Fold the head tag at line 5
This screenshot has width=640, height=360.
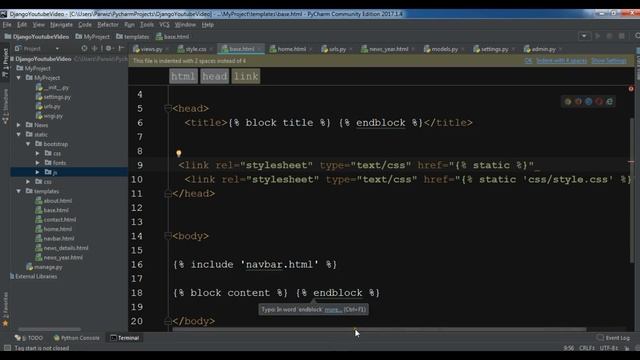167,108
